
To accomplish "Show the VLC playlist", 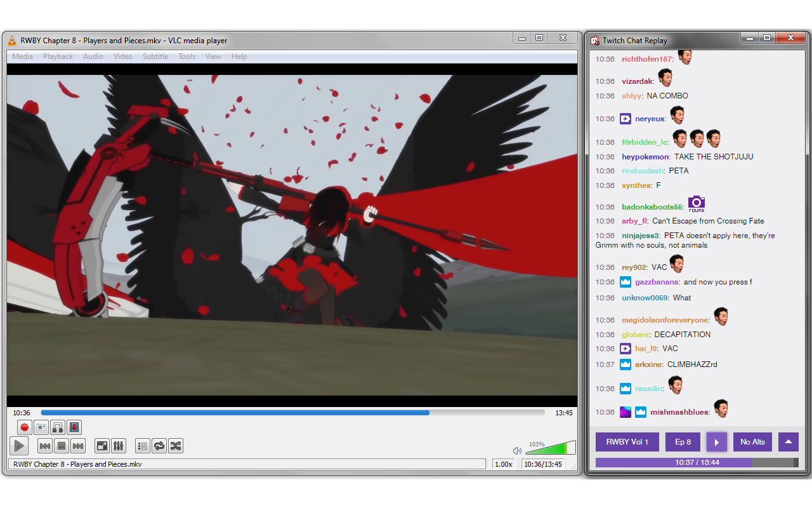I will 143,446.
